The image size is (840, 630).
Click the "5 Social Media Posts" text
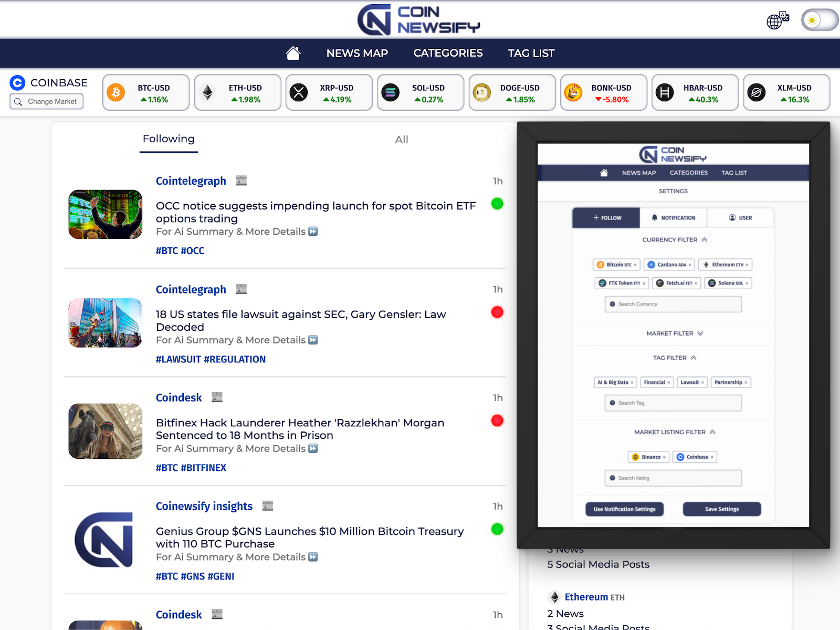coord(598,565)
